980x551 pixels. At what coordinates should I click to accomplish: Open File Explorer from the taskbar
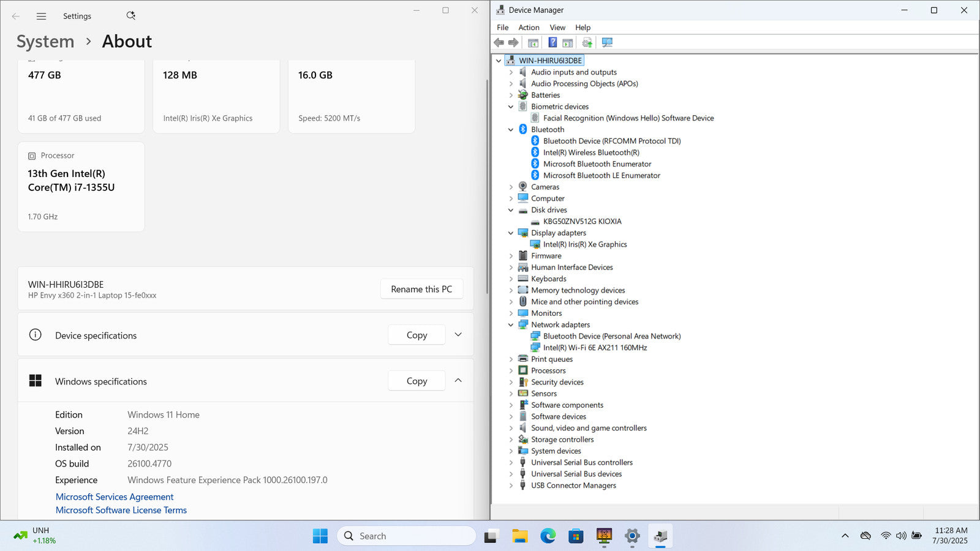point(519,536)
